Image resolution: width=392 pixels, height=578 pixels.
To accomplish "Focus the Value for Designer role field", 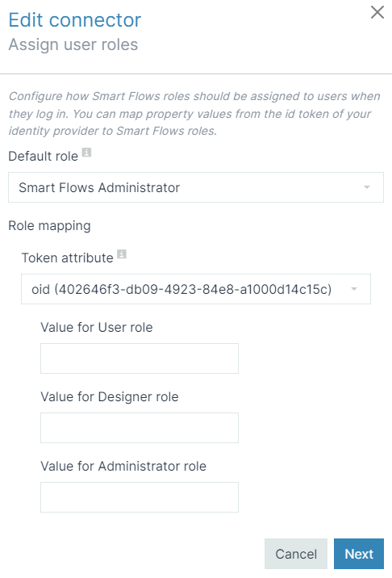I will (140, 428).
